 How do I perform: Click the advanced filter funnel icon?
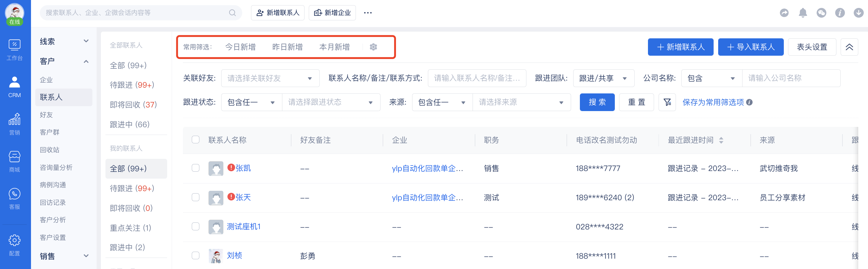coord(667,102)
